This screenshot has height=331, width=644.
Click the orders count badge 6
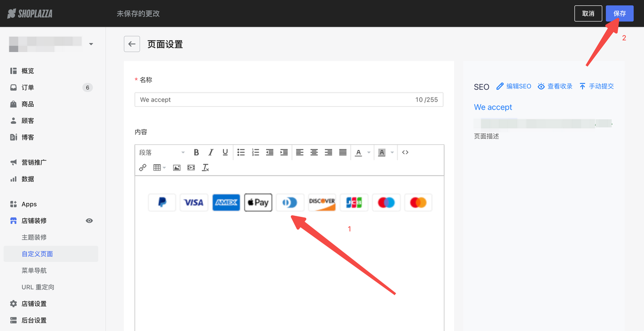coord(88,88)
